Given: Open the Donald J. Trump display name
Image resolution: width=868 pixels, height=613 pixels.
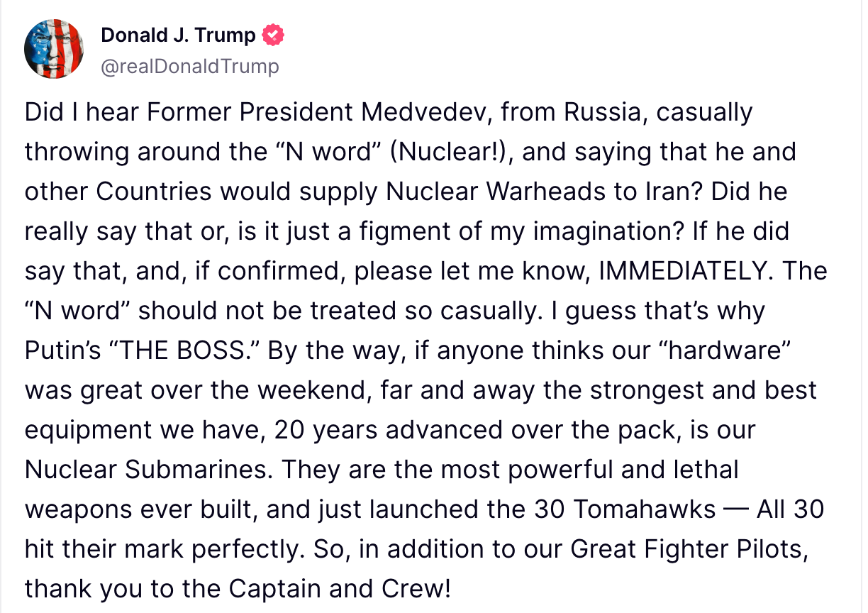Looking at the screenshot, I should tap(178, 35).
